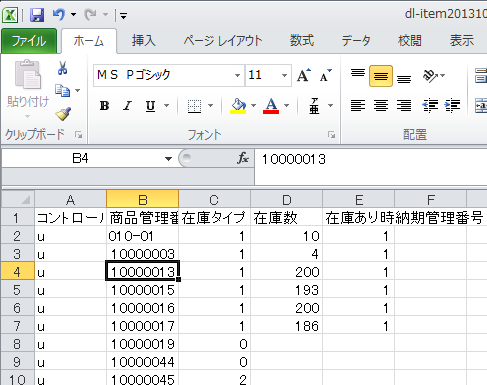Image resolution: width=487 pixels, height=385 pixels.
Task: Switch to the 校閲 tab
Action: click(x=410, y=41)
